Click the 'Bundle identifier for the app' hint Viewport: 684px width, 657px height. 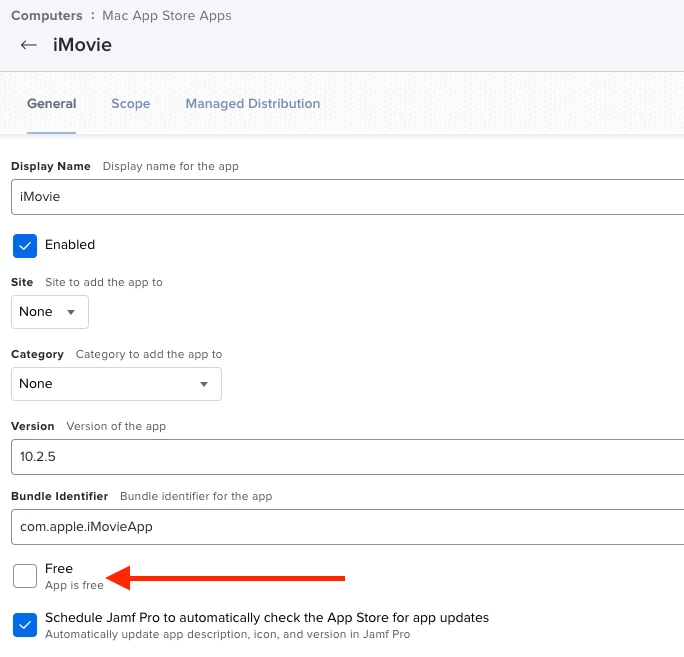point(196,496)
